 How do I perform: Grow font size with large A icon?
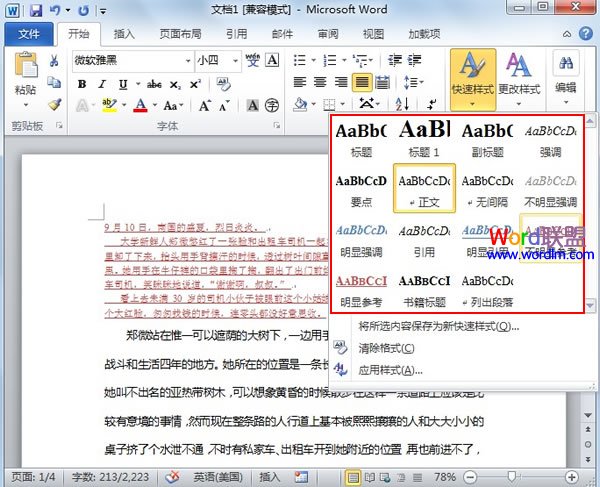205,105
